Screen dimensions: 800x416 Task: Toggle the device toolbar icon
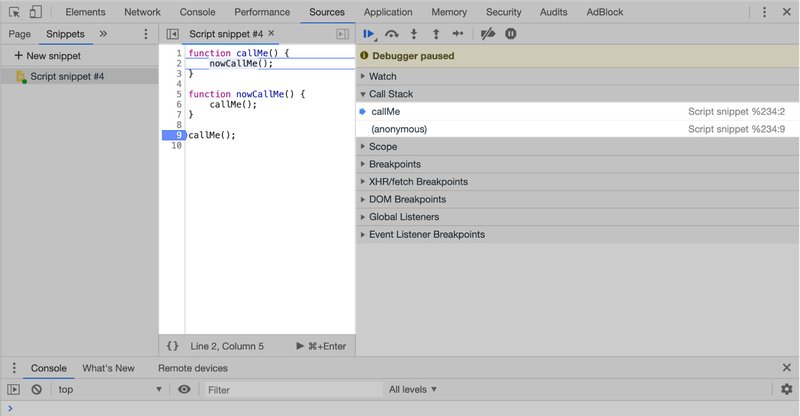coord(35,12)
